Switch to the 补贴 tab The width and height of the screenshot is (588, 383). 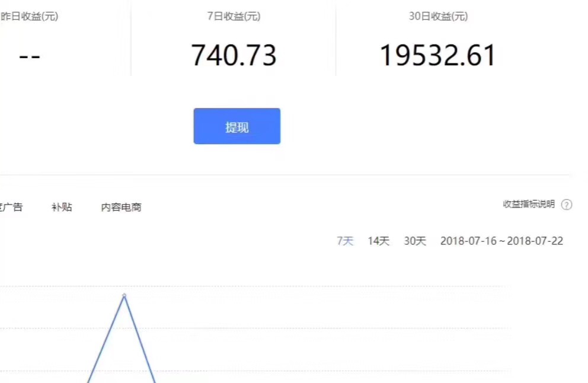click(62, 207)
